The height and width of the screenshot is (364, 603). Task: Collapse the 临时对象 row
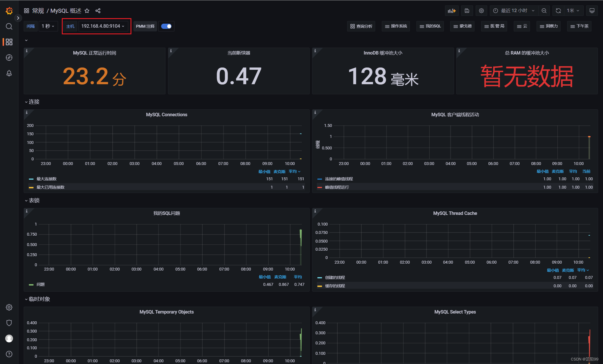click(37, 299)
